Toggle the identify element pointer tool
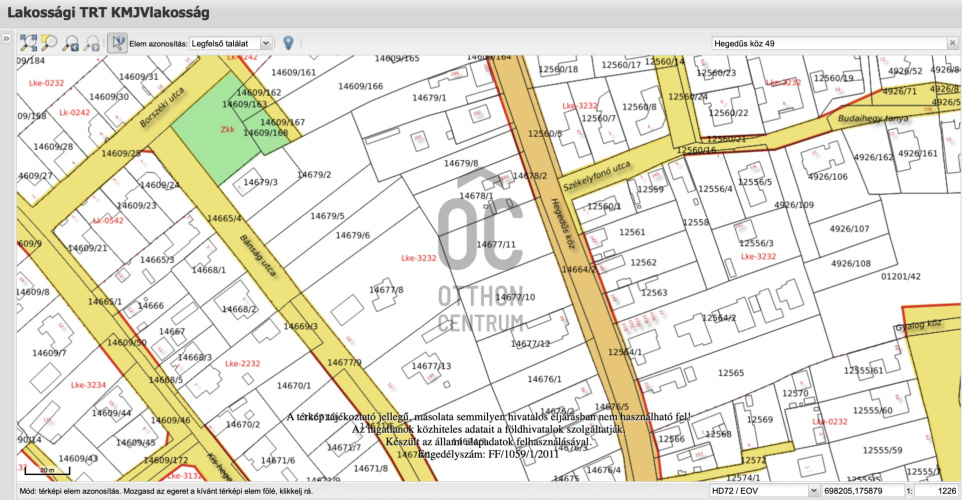The height and width of the screenshot is (500, 962). click(117, 43)
